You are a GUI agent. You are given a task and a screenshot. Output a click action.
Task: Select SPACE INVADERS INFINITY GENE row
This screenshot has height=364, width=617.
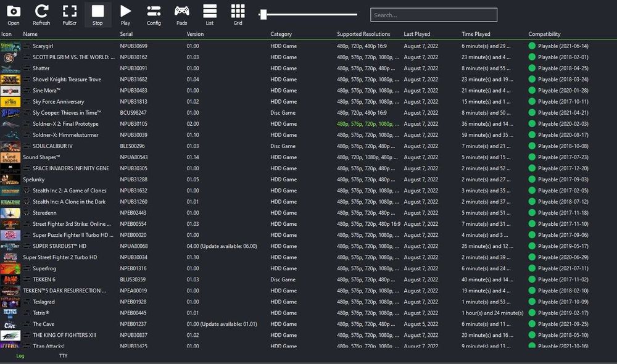point(308,168)
